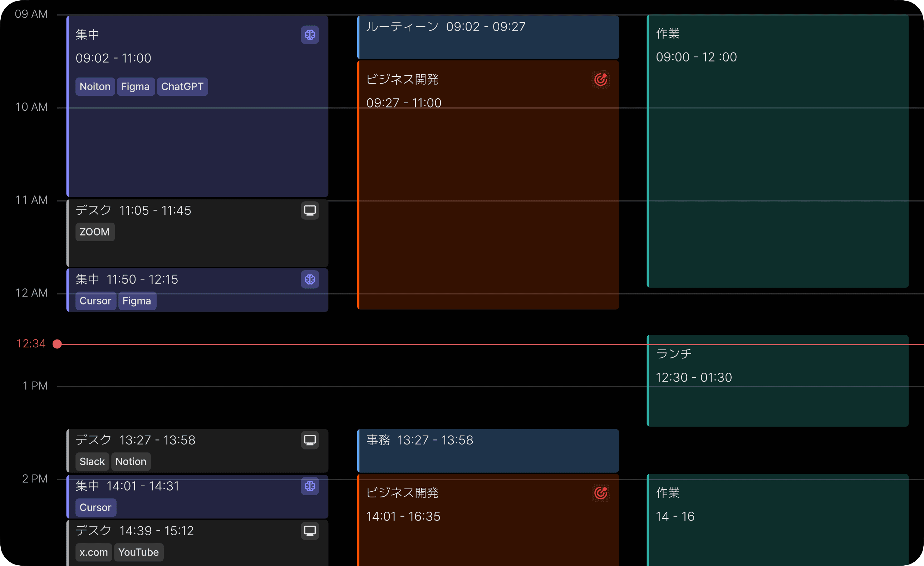Click monitor icon on 14:39 デスク block
924x566 pixels.
310,531
